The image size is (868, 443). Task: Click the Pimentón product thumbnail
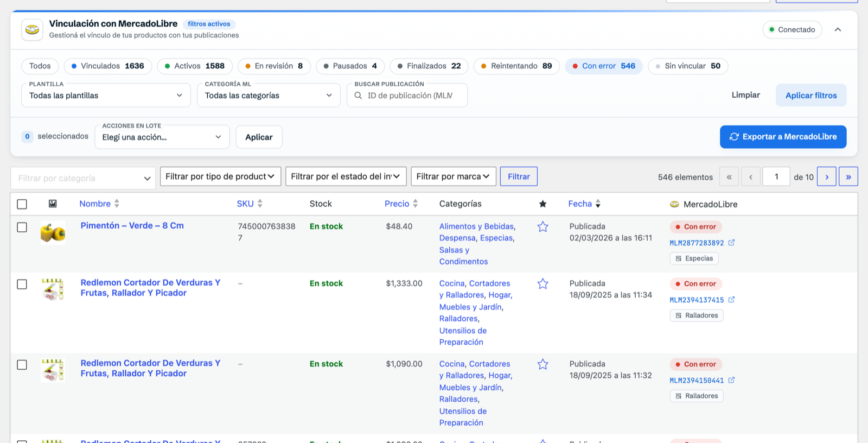(53, 233)
